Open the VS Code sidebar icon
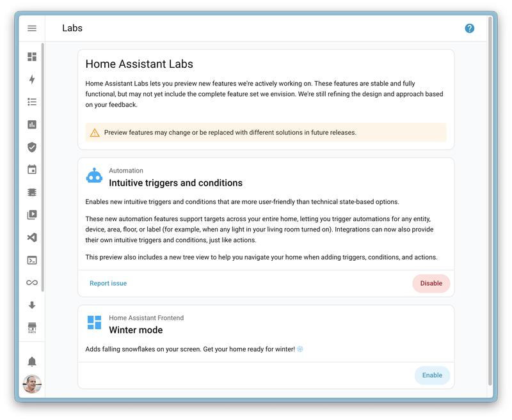Viewport: 512px width, 420px height. [x=32, y=238]
